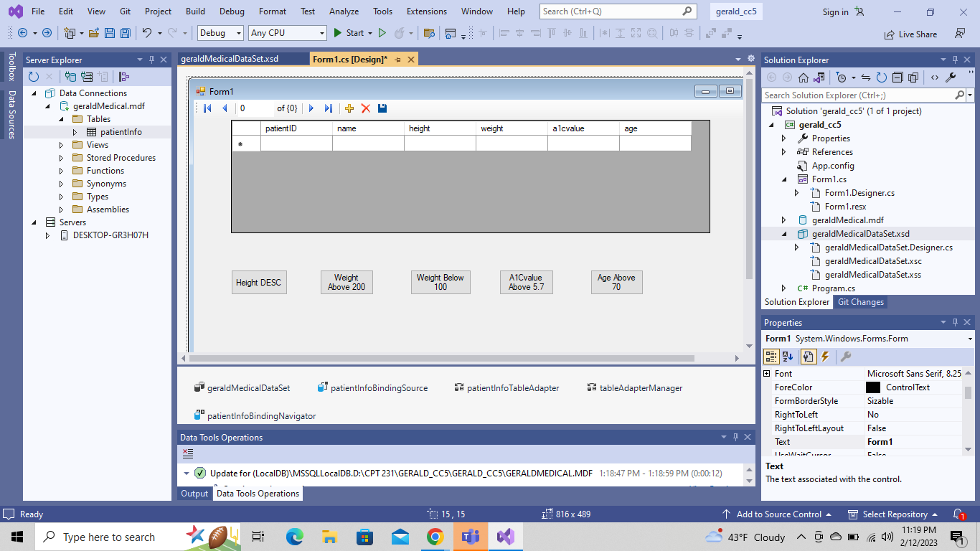Sort Properties alphabetically with the A-Z icon
The width and height of the screenshot is (980, 551).
(787, 356)
